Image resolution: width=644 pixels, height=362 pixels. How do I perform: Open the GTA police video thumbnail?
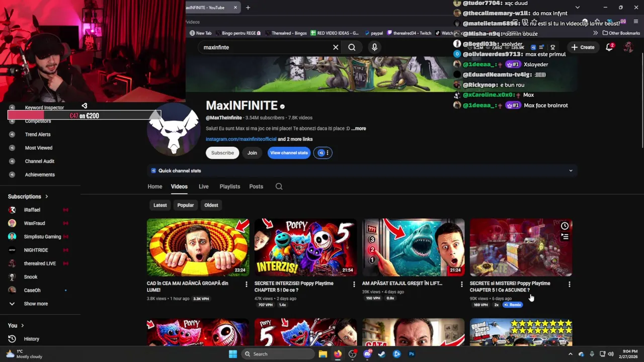pyautogui.click(x=521, y=332)
